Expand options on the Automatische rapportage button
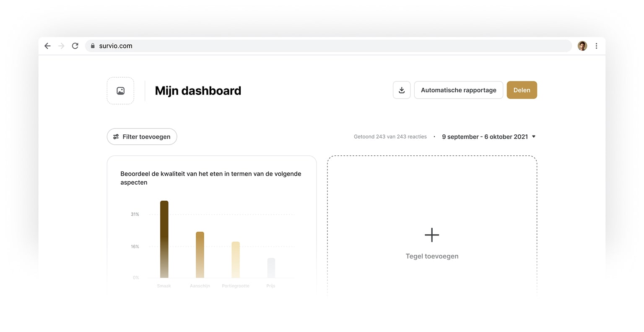Screen dimensions: 644x332 pos(458,90)
